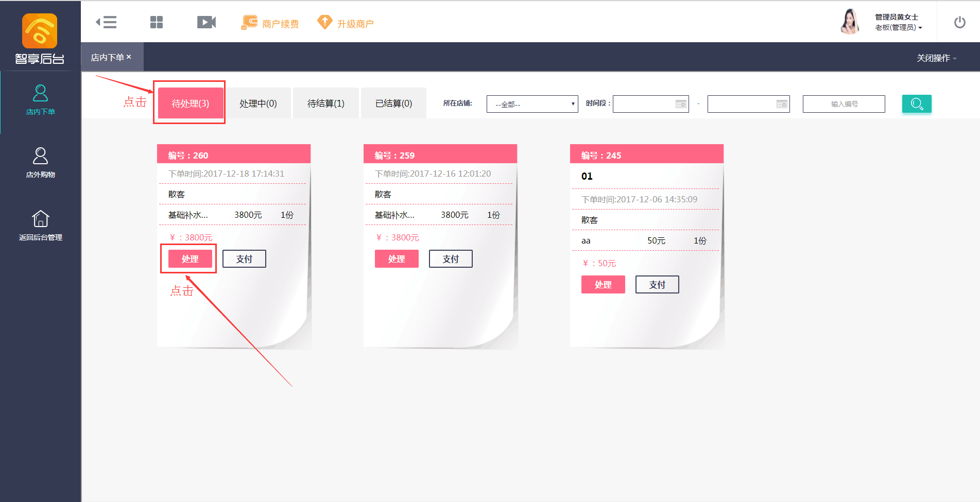Click 散客 customer on order 260
The height and width of the screenshot is (502, 980).
coord(177,194)
